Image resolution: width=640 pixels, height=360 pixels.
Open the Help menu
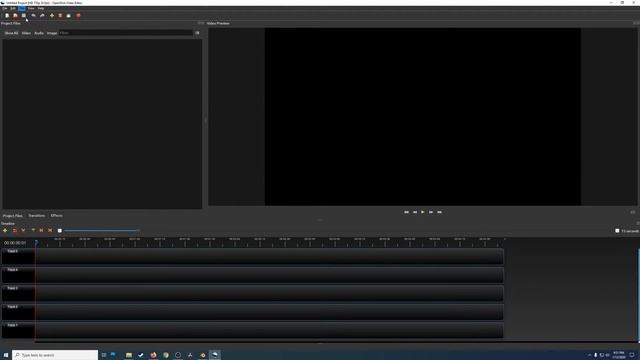pos(41,8)
